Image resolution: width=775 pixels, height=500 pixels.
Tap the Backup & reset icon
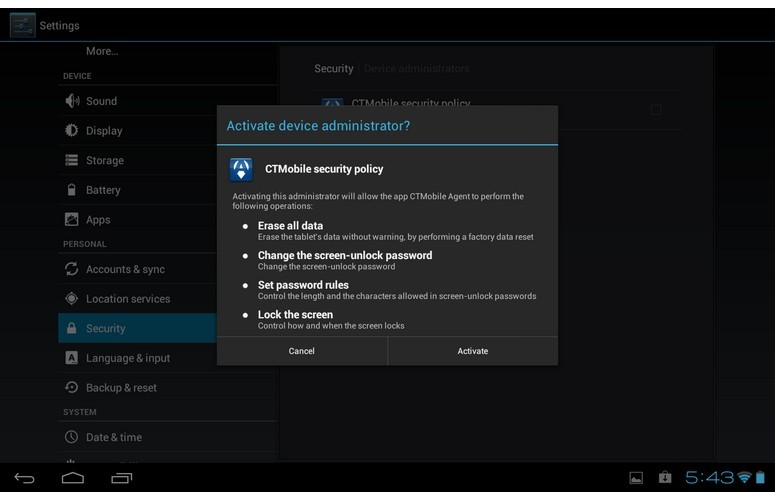(72, 387)
